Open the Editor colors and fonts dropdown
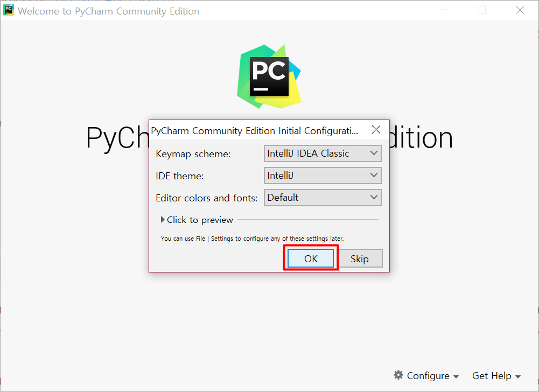This screenshot has height=392, width=539. pyautogui.click(x=323, y=198)
